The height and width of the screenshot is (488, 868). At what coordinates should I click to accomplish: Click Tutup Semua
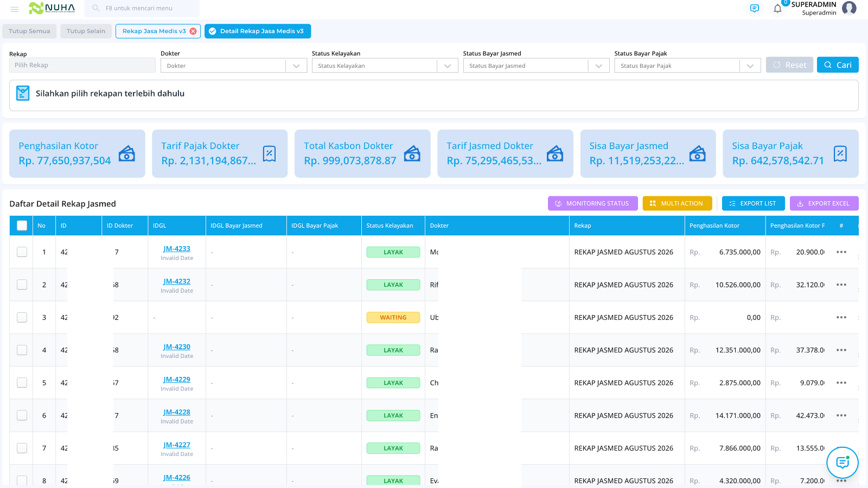click(x=29, y=31)
